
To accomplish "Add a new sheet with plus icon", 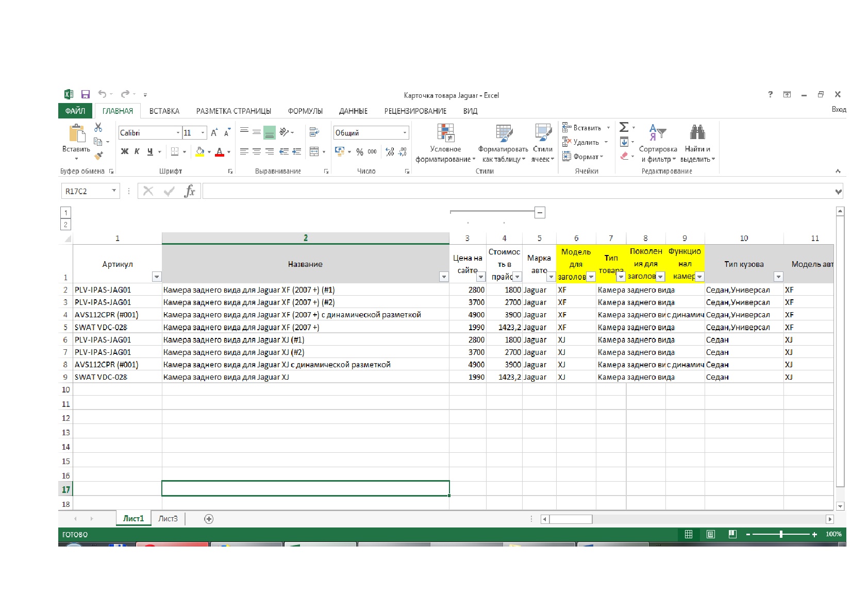I will (209, 519).
